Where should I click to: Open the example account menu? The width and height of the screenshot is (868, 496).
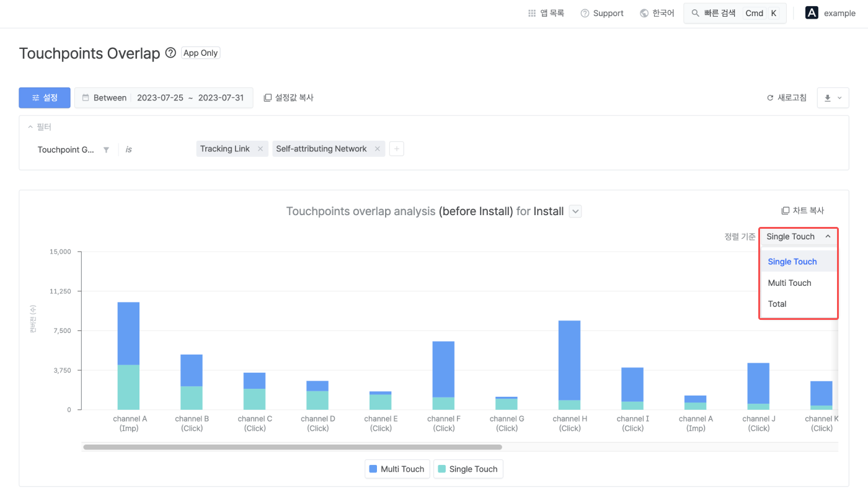pyautogui.click(x=830, y=13)
